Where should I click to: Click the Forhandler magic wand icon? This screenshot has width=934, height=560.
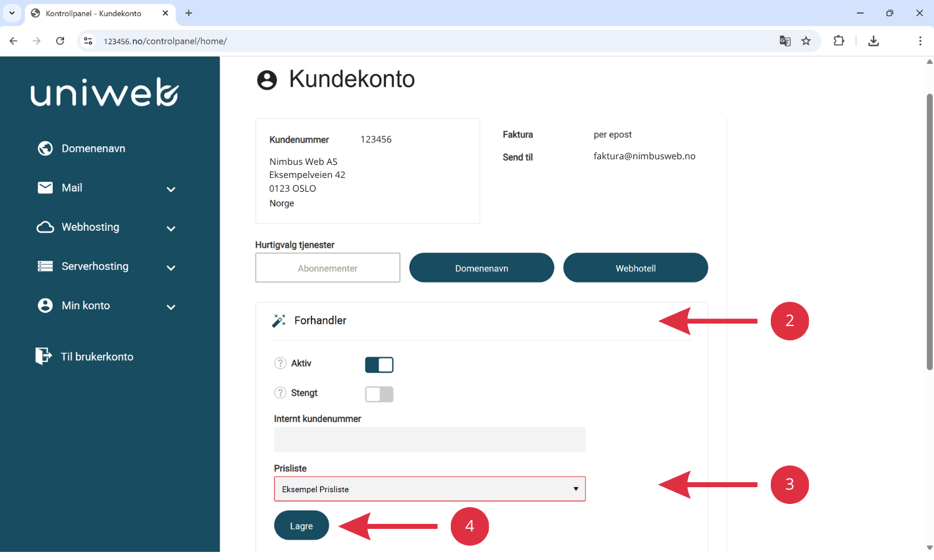[279, 320]
